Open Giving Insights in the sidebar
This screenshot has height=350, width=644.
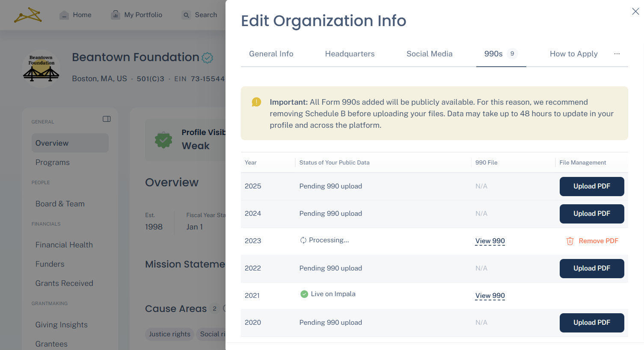[62, 325]
